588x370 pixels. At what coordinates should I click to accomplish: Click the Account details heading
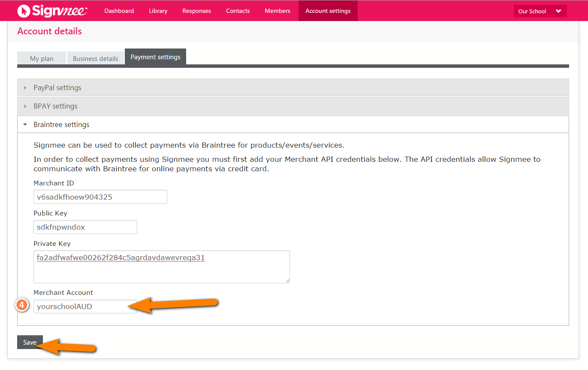tap(49, 31)
